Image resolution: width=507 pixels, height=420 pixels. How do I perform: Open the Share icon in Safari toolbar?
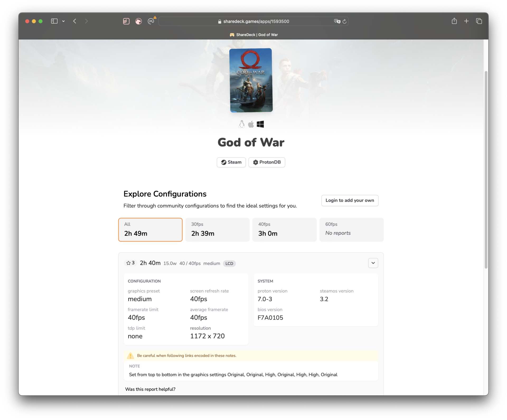coord(454,21)
